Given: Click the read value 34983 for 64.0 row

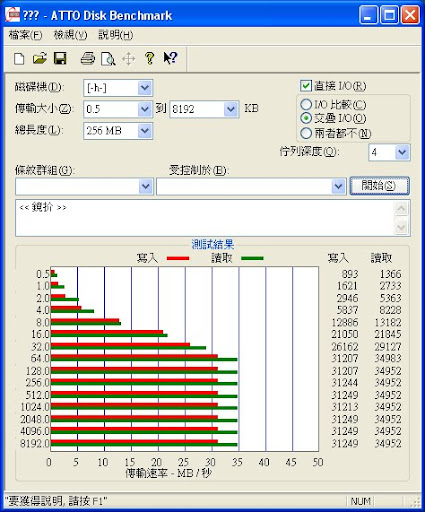Looking at the screenshot, I should 388,358.
